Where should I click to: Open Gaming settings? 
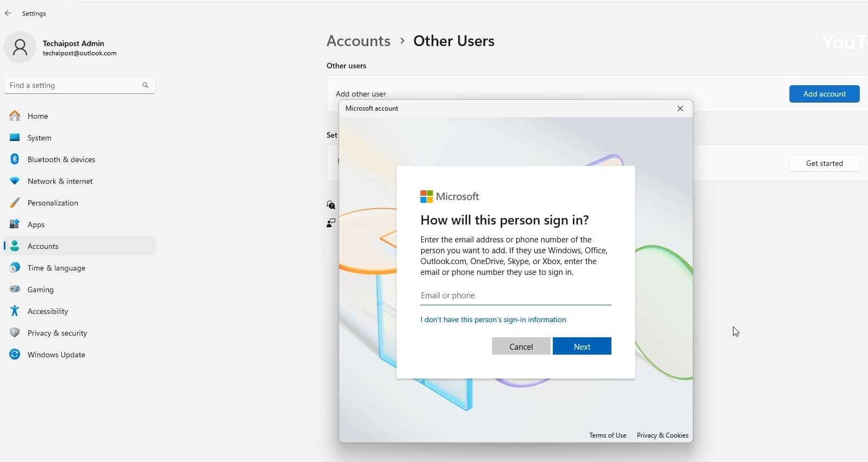point(80,289)
